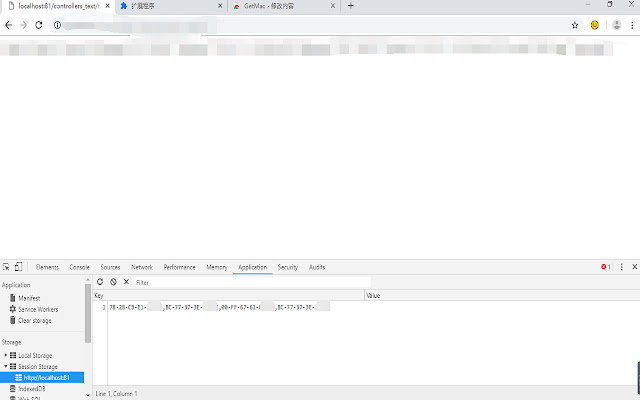This screenshot has width=640, height=400.
Task: Close the DevTools panel
Action: coord(635,267)
